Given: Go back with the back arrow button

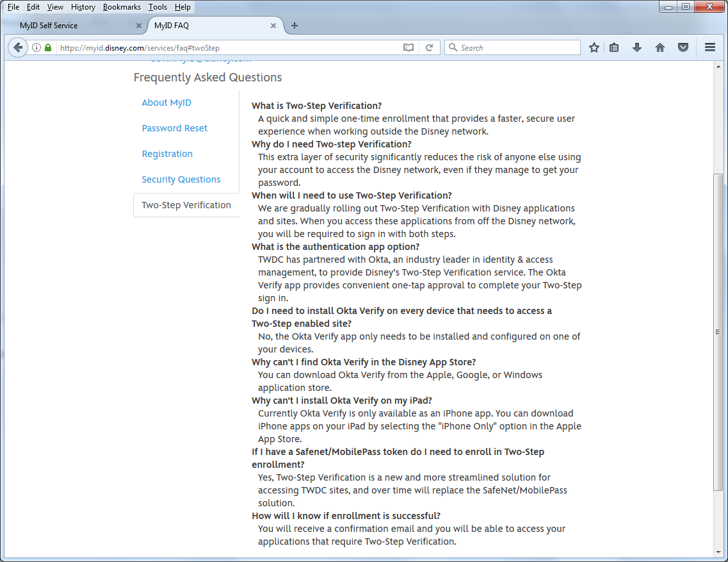Looking at the screenshot, I should [x=18, y=47].
